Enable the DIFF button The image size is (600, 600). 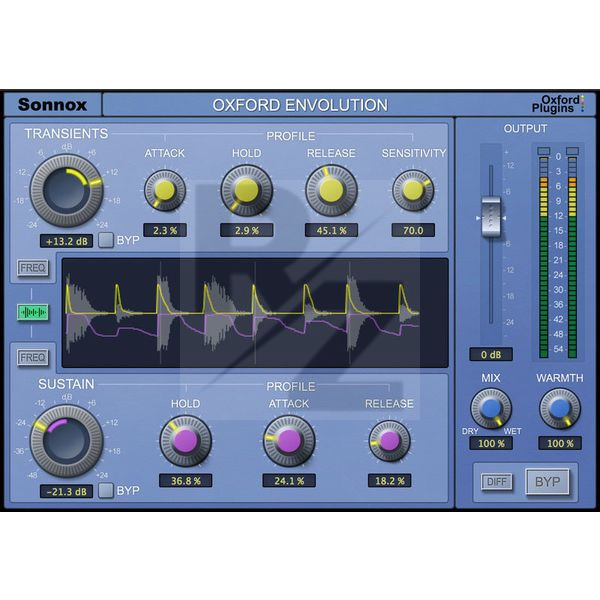497,482
